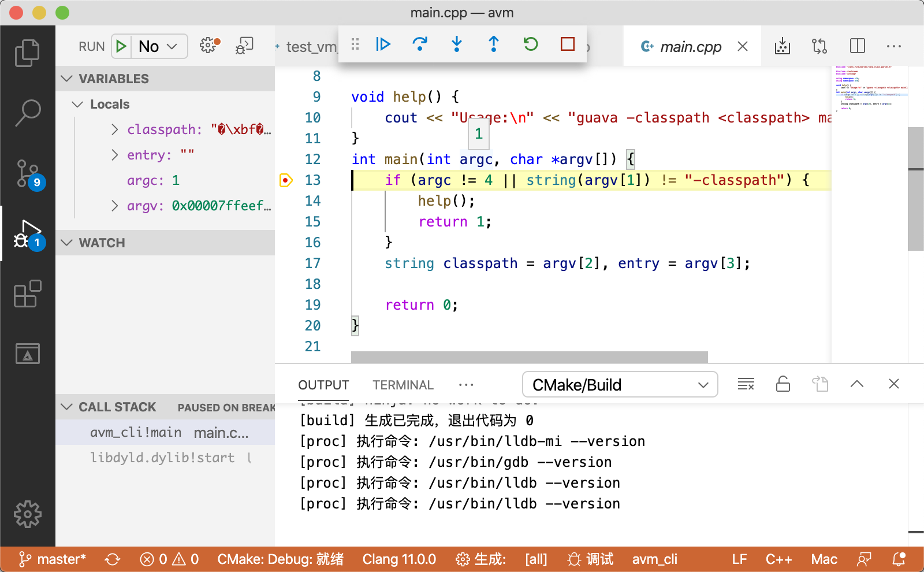Split the editor to the right
This screenshot has width=924, height=572.
[x=858, y=46]
